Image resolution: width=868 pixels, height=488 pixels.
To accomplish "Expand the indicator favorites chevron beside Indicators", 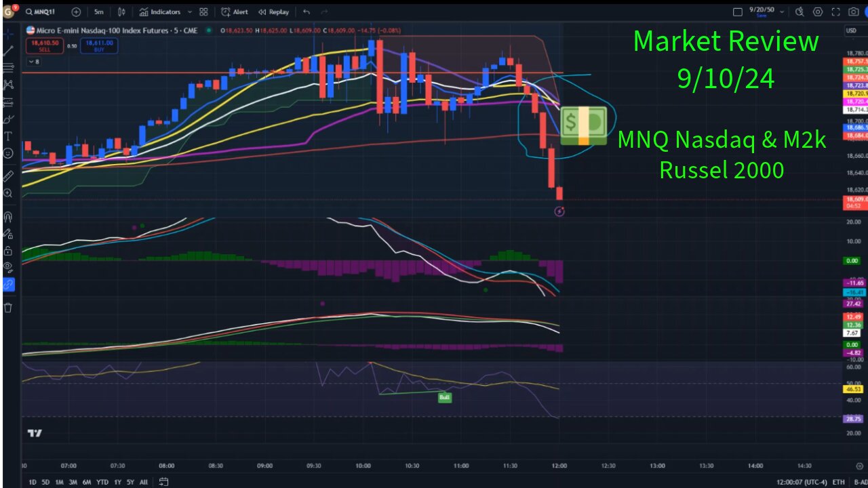I will (x=189, y=12).
